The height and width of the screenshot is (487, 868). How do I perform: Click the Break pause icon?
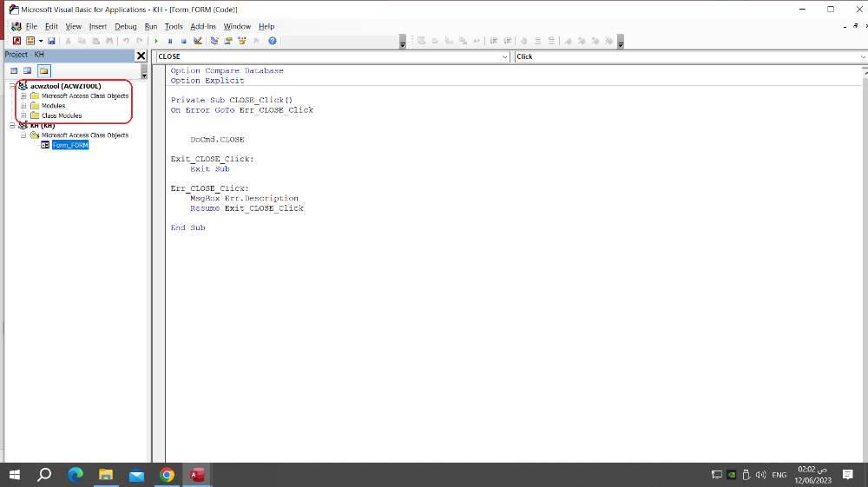(170, 41)
